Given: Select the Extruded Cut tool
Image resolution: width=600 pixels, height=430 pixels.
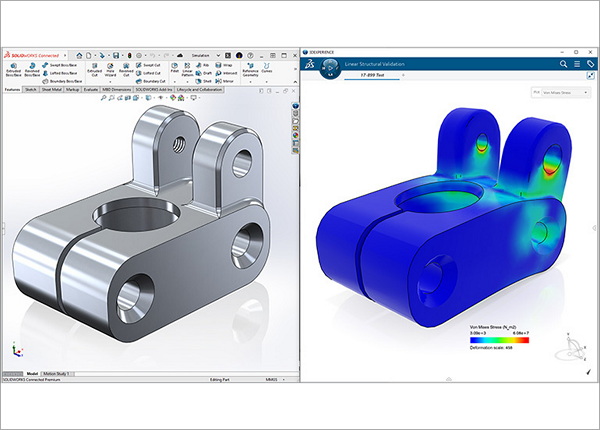Looking at the screenshot, I should 95,70.
